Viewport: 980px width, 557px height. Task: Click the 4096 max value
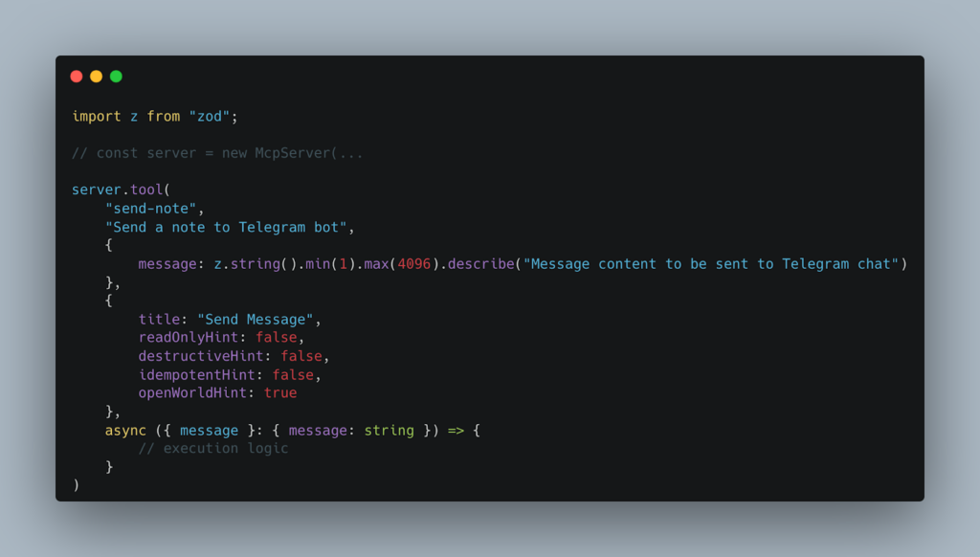point(413,264)
